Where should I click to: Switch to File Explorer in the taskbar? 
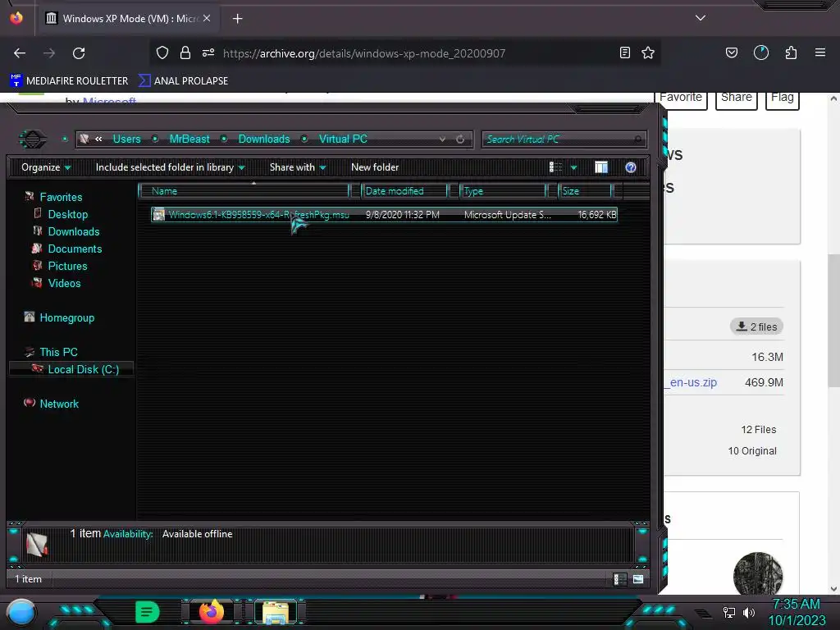[x=276, y=612]
